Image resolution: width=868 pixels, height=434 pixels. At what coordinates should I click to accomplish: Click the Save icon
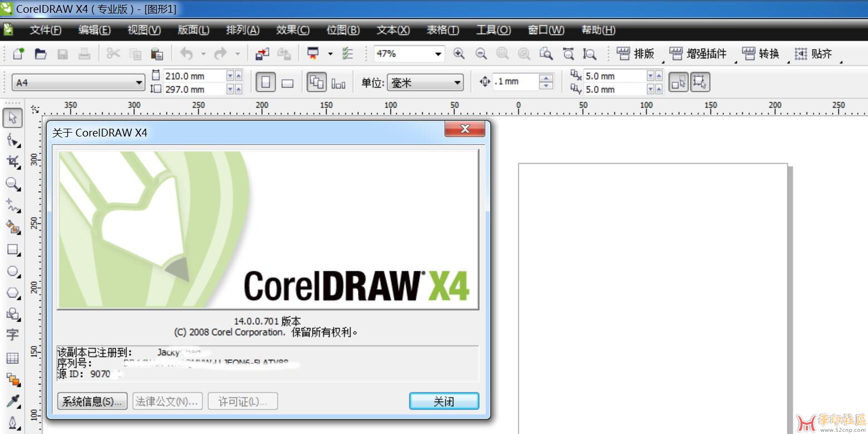(x=62, y=53)
